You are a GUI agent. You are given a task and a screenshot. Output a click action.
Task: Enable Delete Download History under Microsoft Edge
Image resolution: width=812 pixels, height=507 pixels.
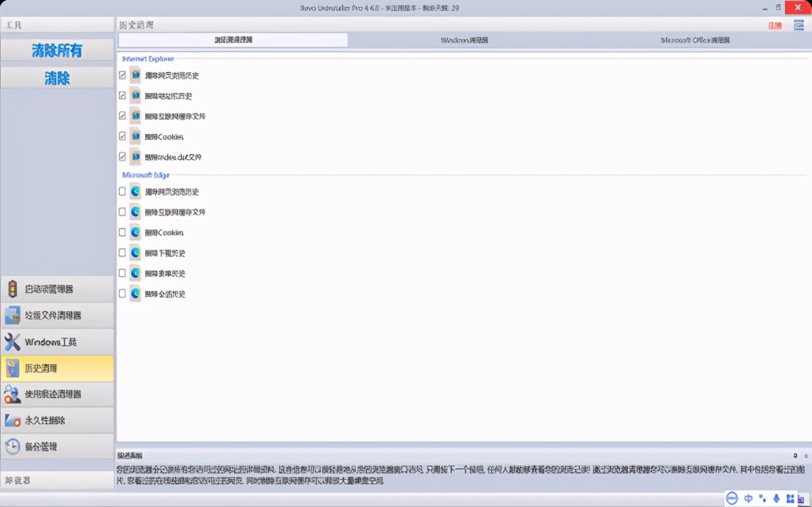pyautogui.click(x=122, y=253)
